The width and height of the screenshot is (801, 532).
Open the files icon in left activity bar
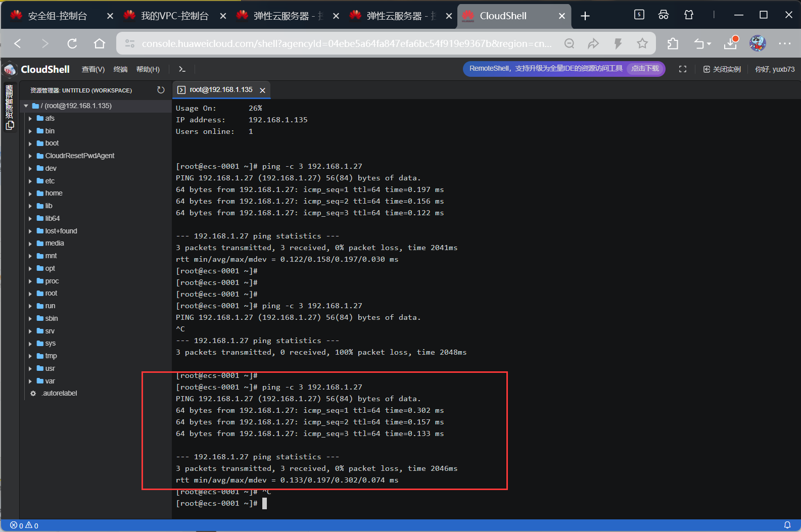(10, 125)
